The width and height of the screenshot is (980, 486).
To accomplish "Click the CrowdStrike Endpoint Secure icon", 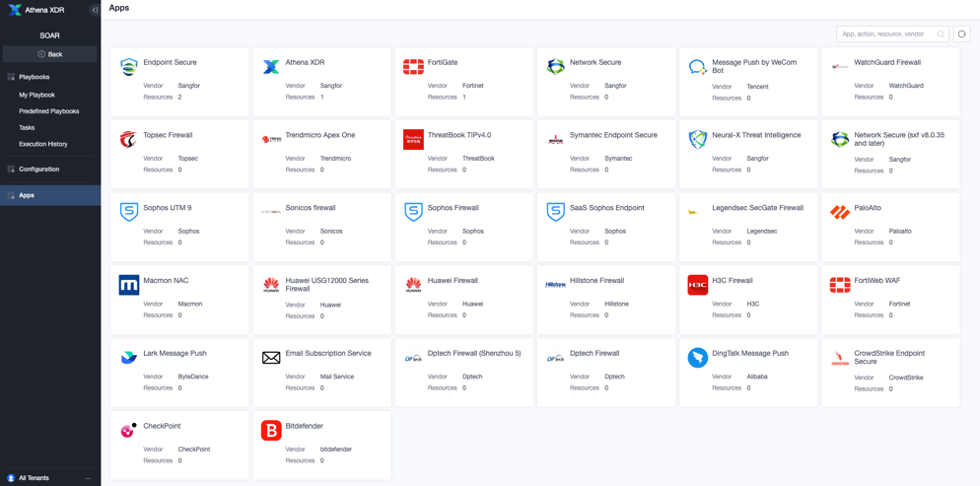I will click(x=839, y=359).
